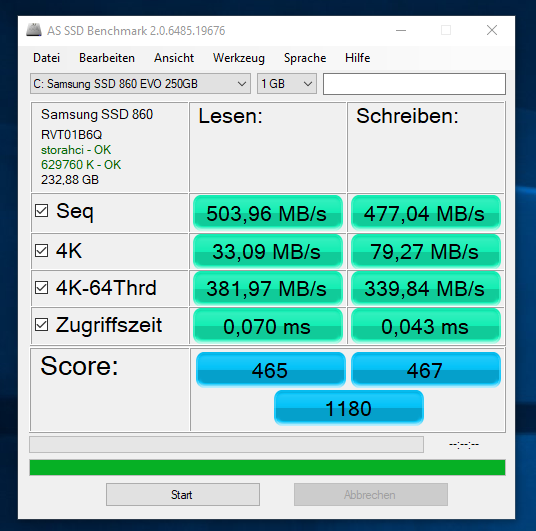Open the Datei menu

point(46,58)
